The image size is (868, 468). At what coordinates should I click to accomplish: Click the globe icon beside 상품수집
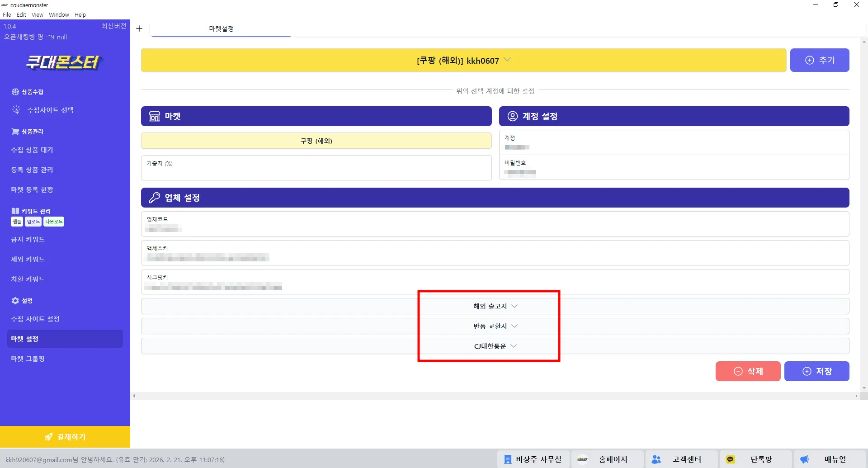click(x=15, y=92)
